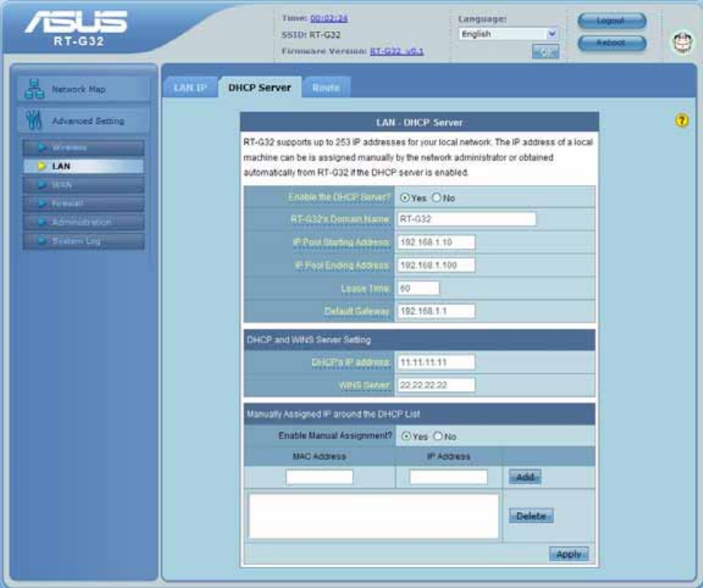Click the IP Pool Ending Address label
This screenshot has width=703, height=588.
342,265
